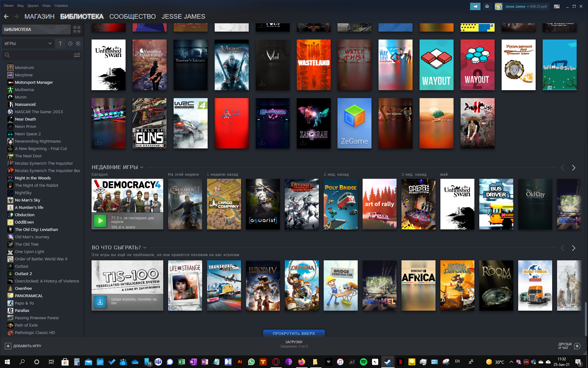Click the main page vertical scrollbar
This screenshot has width=588, height=368.
tap(586, 319)
